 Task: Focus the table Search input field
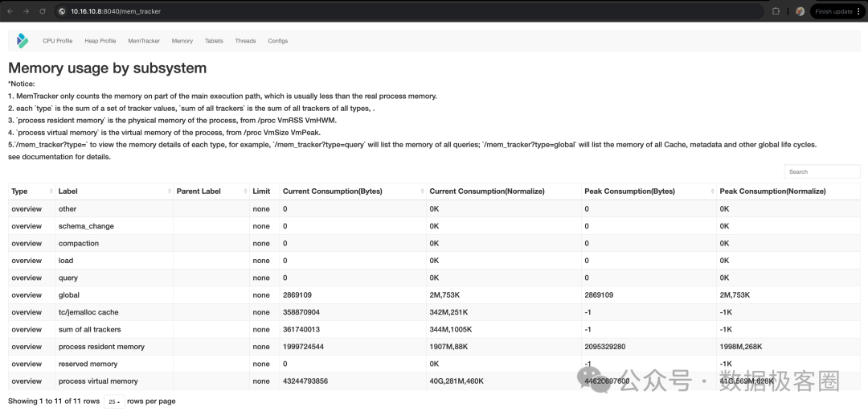(821, 171)
